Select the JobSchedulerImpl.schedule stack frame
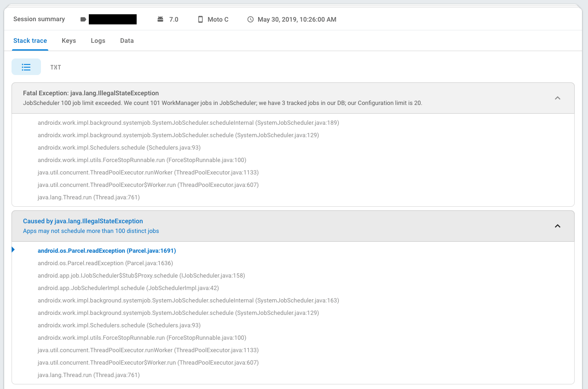Screen dimensions: 588x389 pos(128,288)
